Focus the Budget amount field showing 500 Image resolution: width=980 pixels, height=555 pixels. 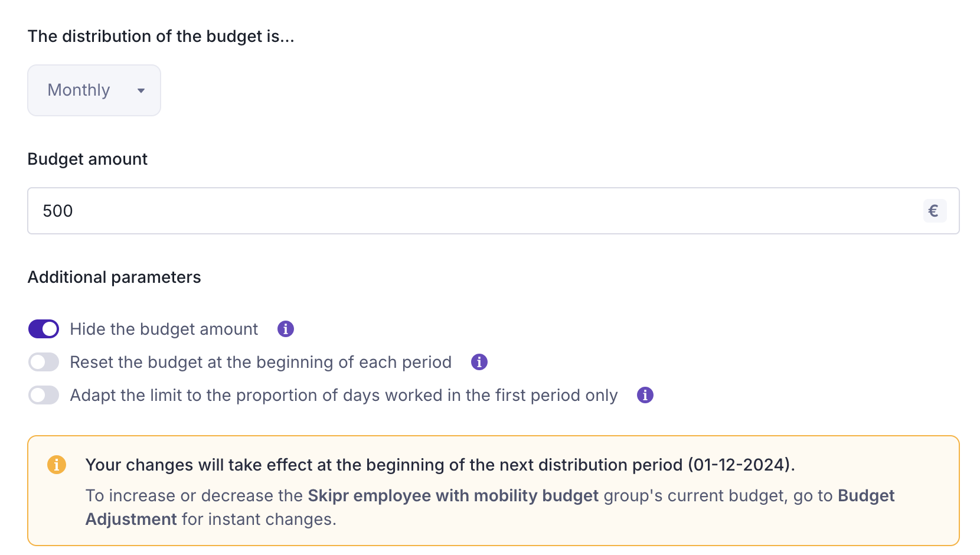point(472,211)
